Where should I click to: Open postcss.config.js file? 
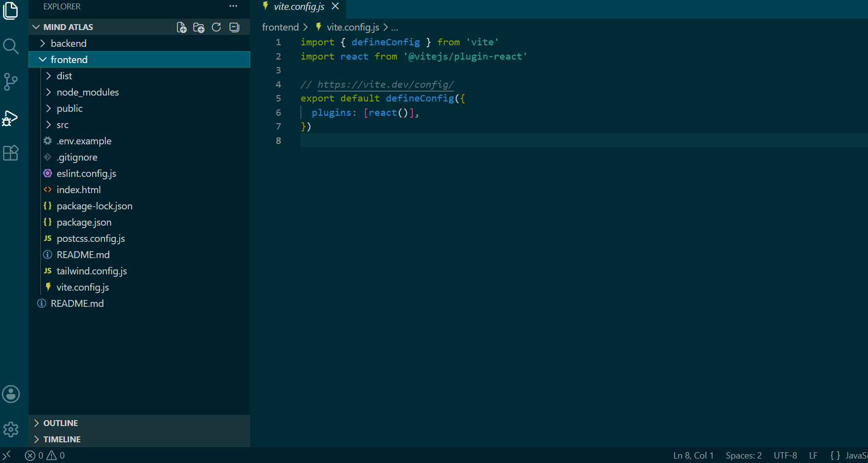coord(139,238)
